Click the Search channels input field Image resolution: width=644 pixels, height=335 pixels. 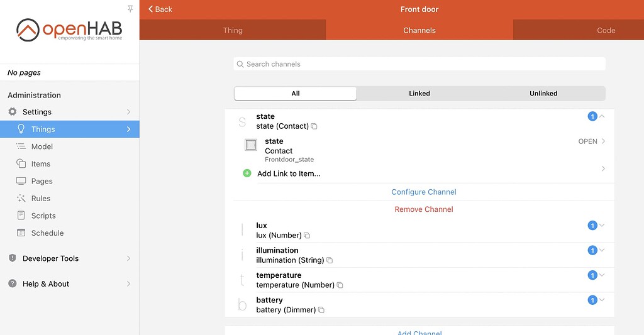(x=419, y=64)
